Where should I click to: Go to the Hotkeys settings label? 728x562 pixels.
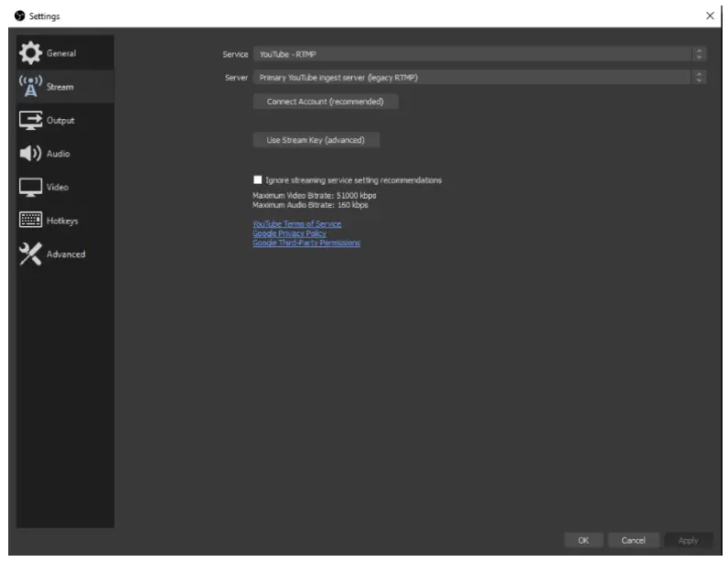[62, 221]
